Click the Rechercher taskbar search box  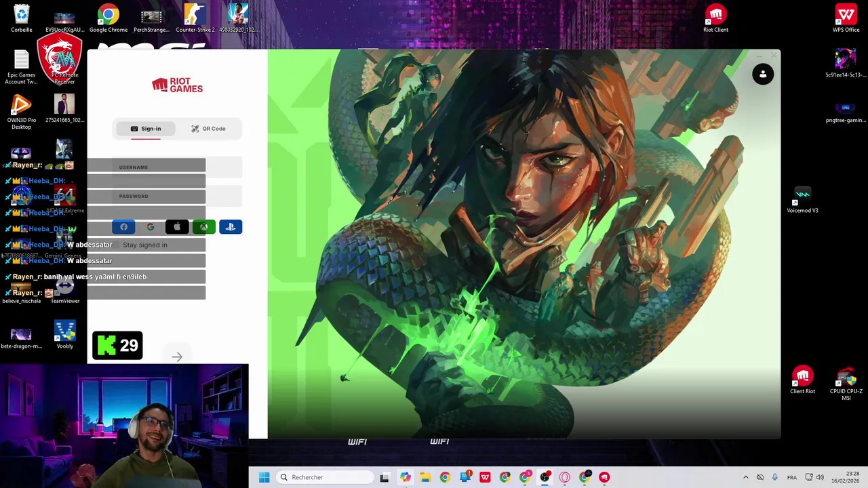point(325,477)
